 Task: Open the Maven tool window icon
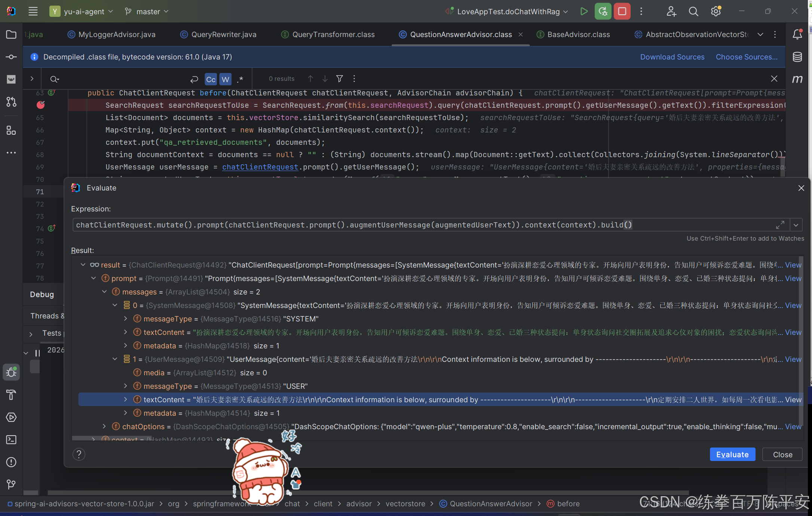pos(797,79)
